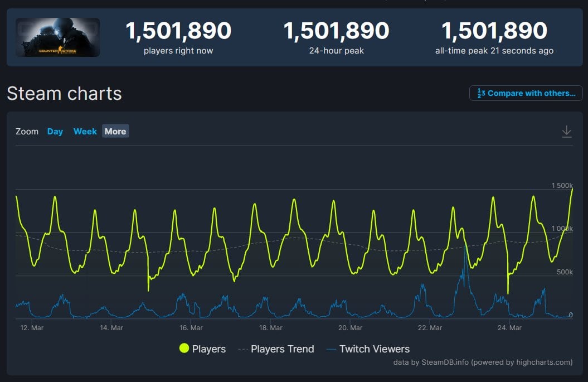Click the green Players legend circle

[184, 349]
